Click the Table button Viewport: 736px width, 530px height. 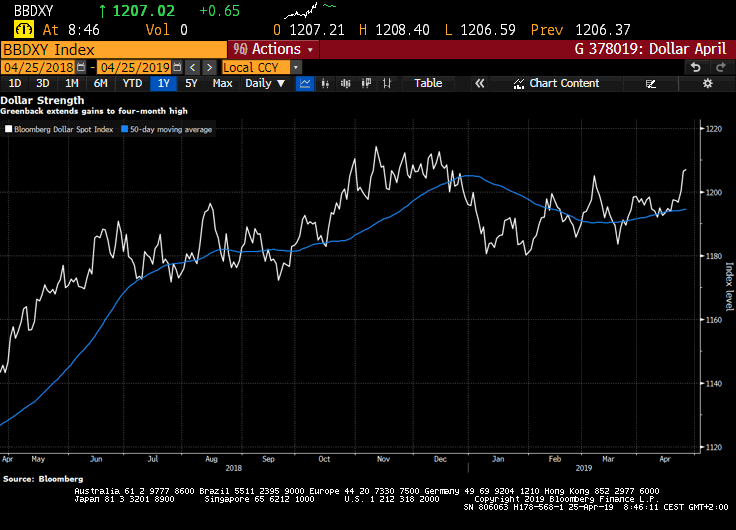pos(428,84)
